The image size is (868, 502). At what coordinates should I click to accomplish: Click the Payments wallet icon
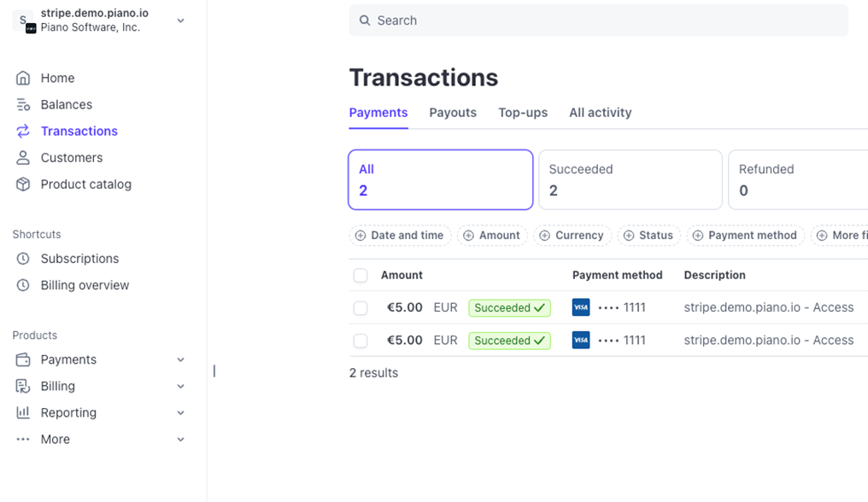click(23, 359)
